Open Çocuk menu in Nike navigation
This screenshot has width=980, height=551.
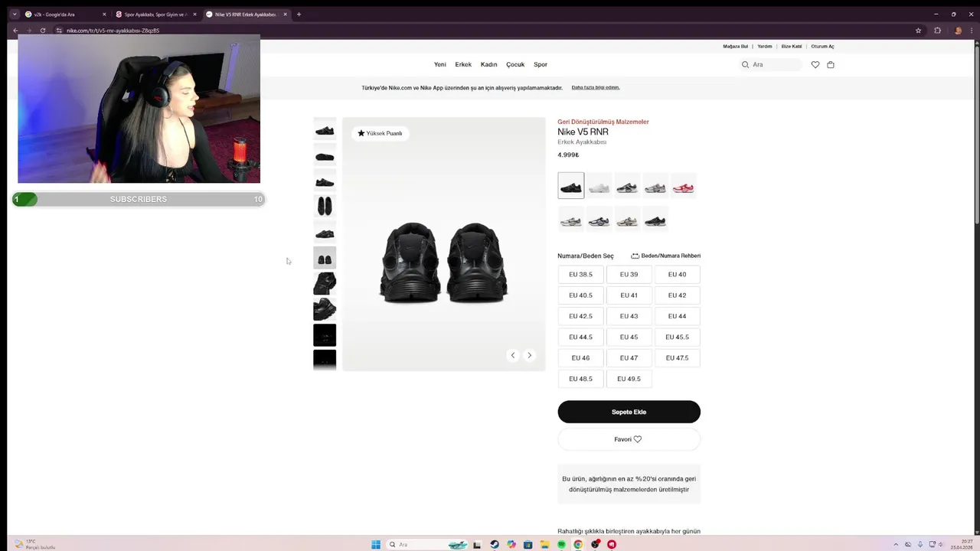point(515,65)
